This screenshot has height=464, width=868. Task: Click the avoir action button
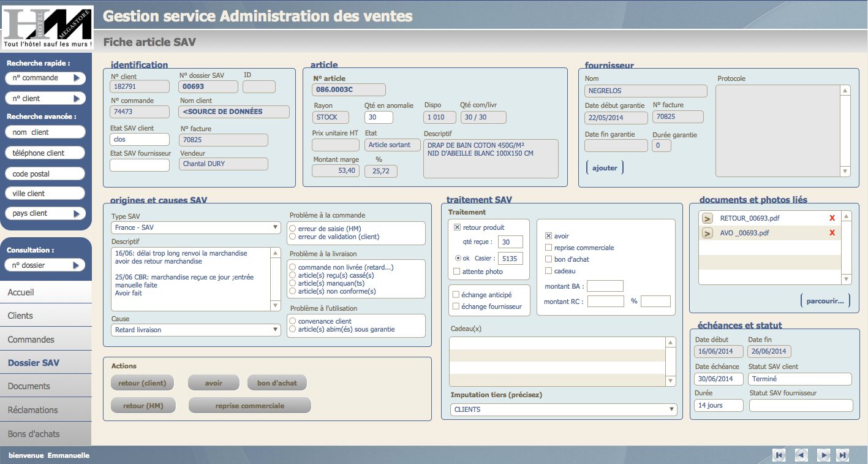coord(214,383)
